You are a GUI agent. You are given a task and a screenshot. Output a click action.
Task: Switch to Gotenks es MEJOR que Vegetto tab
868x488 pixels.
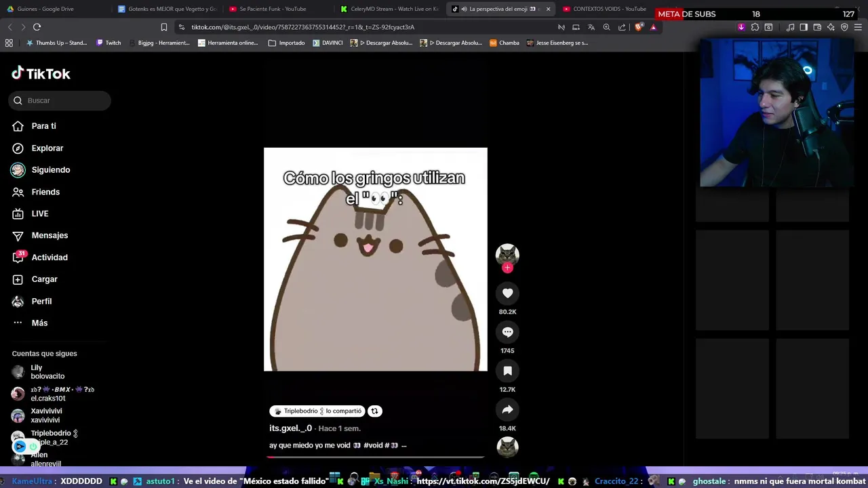[x=167, y=9]
